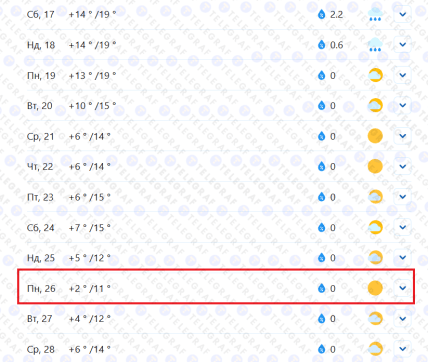Click the precipitation drop icon in Пн, 26 row

coord(321,288)
